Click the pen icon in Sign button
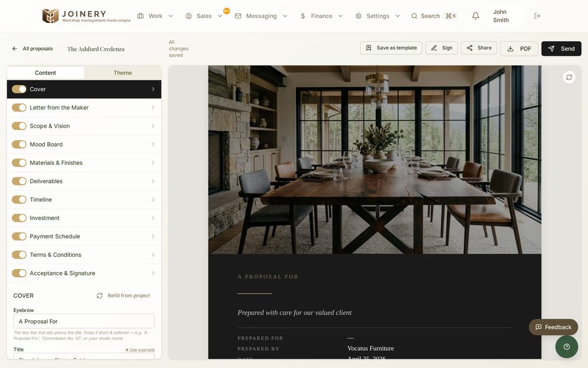 (434, 48)
